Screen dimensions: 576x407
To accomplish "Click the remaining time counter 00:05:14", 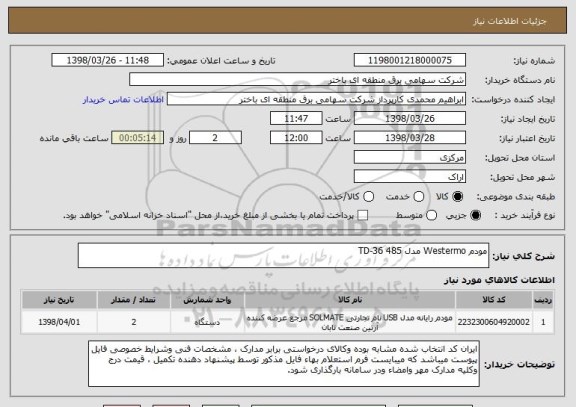I will tap(138, 138).
